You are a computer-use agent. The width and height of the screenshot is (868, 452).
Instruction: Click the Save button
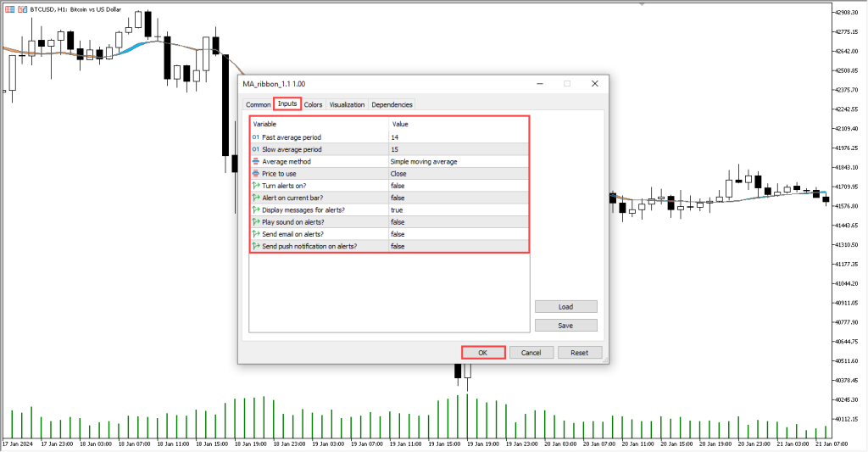point(565,326)
